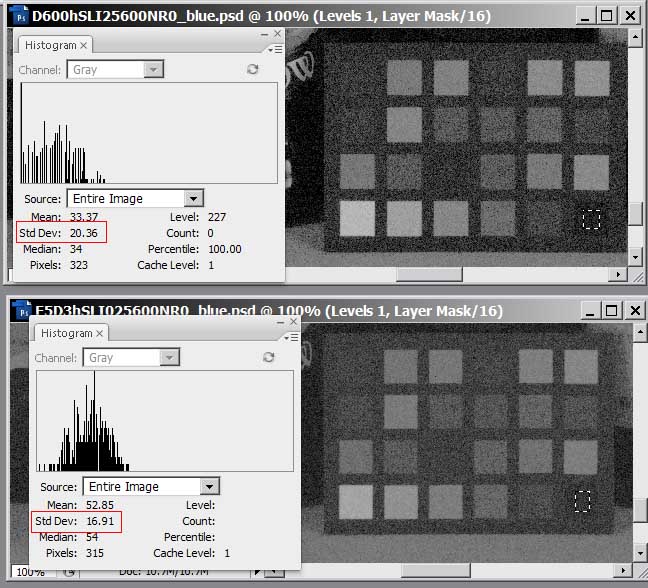This screenshot has height=588, width=648.
Task: Open the Channel Gray dropdown in the D600 histogram
Action: tap(153, 70)
